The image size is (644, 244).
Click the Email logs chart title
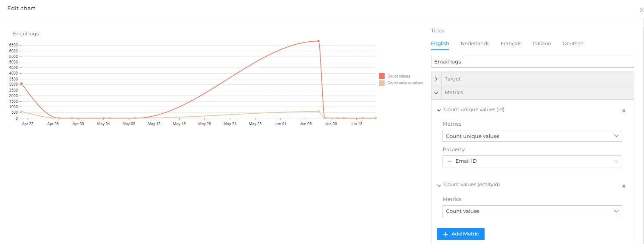(26, 34)
